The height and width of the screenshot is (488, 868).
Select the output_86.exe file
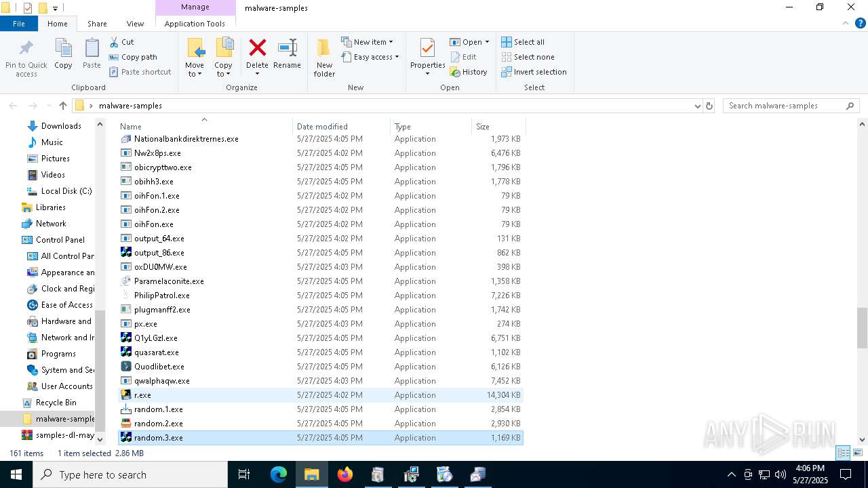tap(320, 253)
